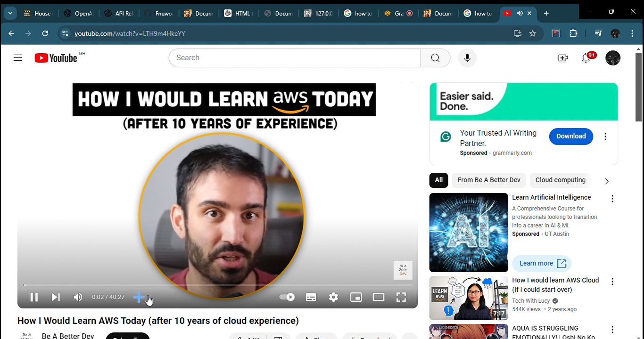Start voice search with microphone icon

[467, 58]
